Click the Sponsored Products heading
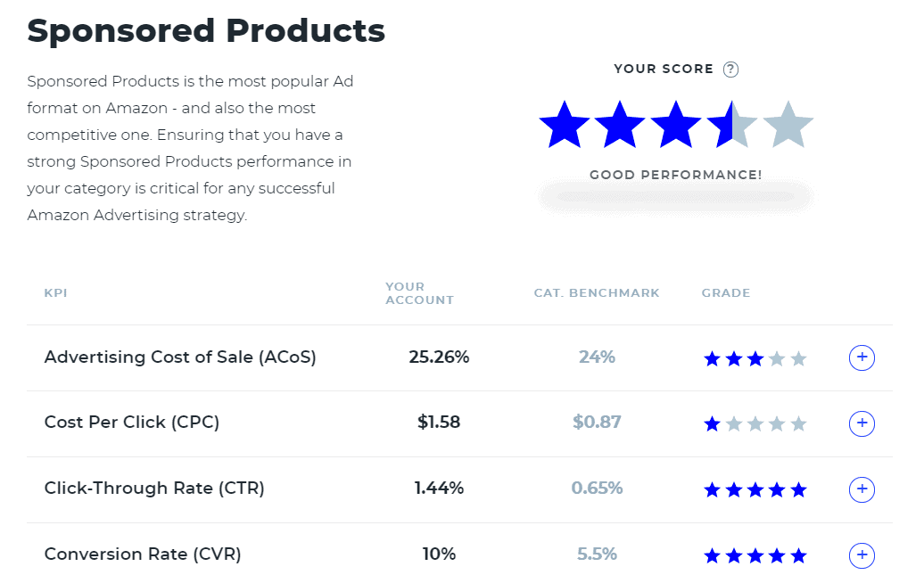The height and width of the screenshot is (583, 924). 206,30
